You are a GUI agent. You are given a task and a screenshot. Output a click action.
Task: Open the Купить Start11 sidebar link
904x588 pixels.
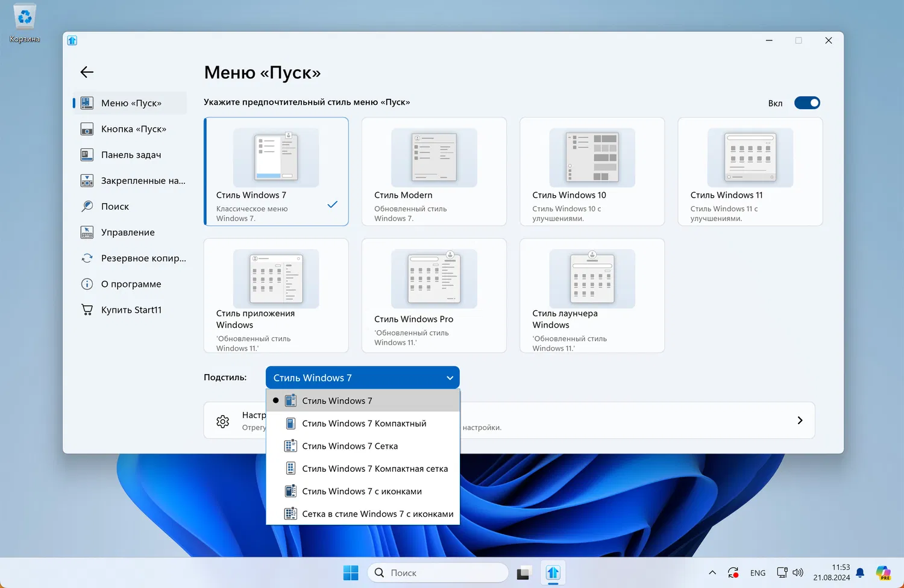pyautogui.click(x=130, y=310)
